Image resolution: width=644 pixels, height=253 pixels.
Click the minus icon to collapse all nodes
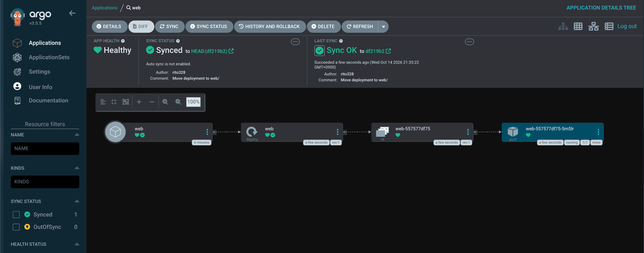[152, 102]
